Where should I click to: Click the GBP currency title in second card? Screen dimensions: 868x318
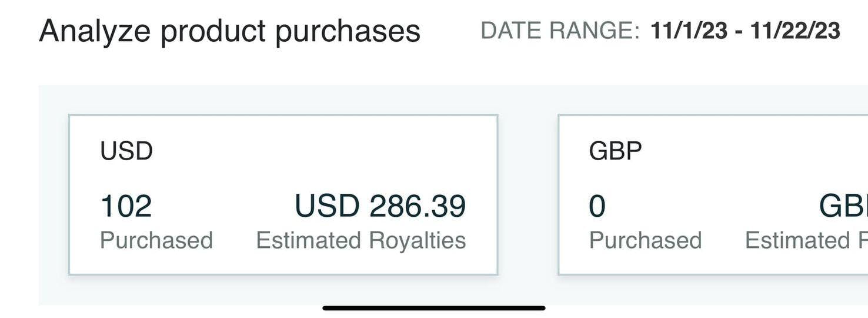pos(615,151)
